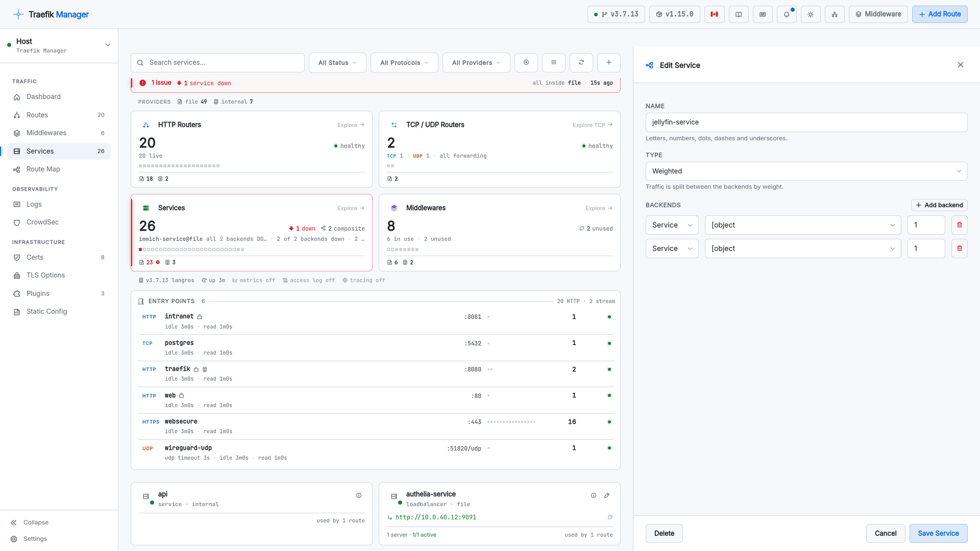
Task: Delete the second backend row
Action: 960,248
